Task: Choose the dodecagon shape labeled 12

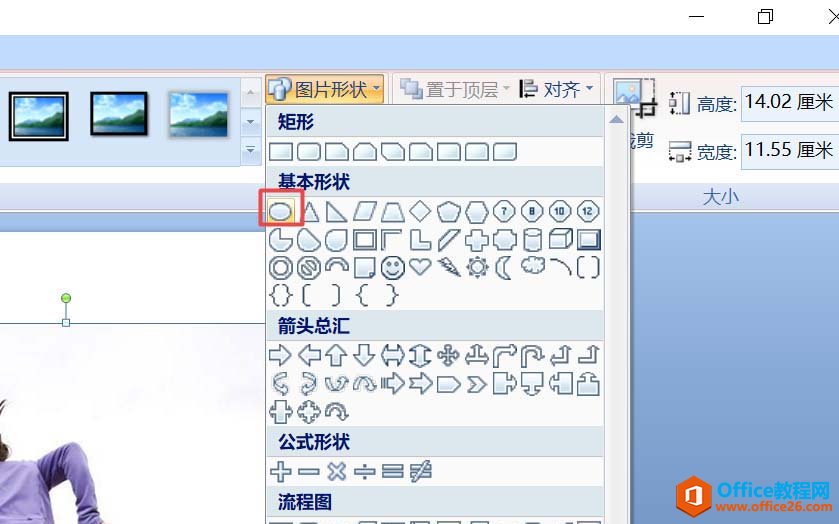Action: [588, 211]
